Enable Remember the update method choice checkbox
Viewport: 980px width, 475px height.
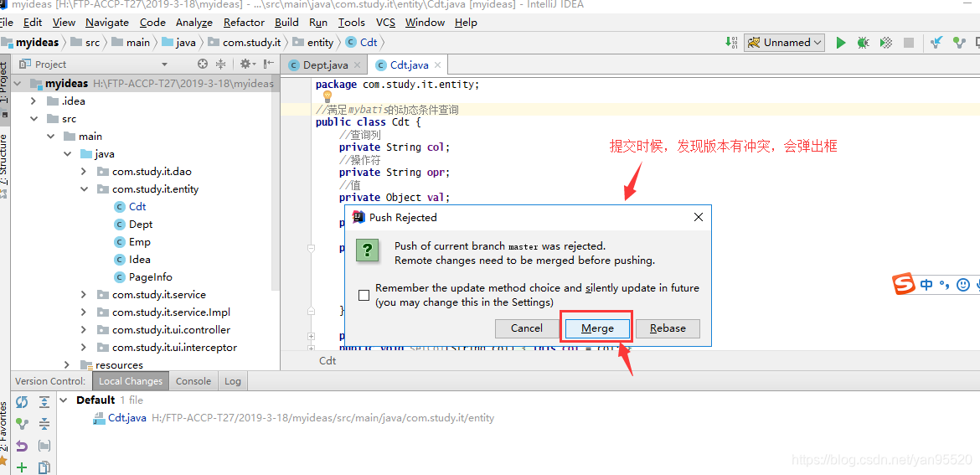point(364,296)
